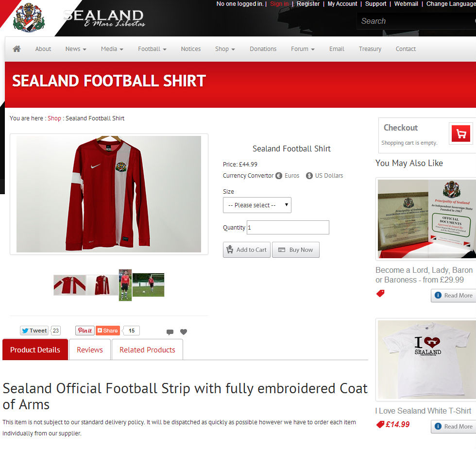Click the heart favorite icon
The width and height of the screenshot is (476, 449).
(184, 332)
